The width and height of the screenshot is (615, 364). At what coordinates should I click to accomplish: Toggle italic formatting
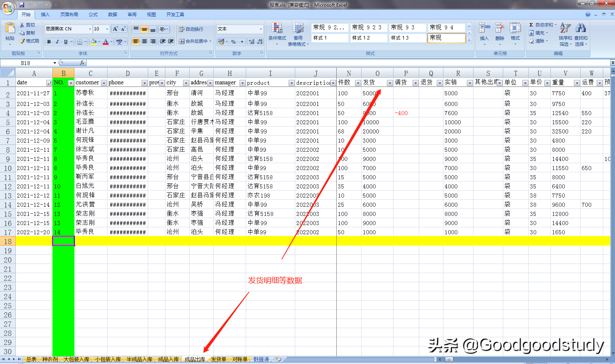57,42
